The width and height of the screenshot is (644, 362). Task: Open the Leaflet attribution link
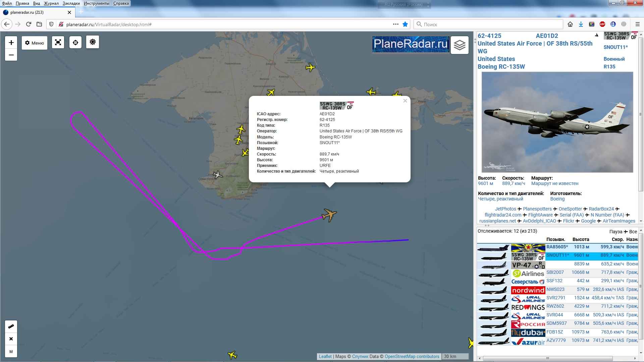[325, 356]
